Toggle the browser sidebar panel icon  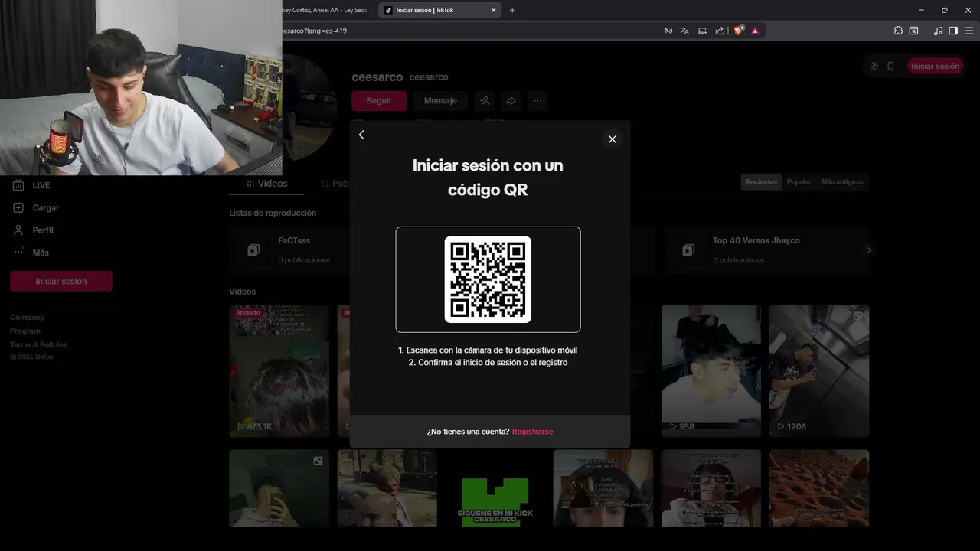(953, 31)
